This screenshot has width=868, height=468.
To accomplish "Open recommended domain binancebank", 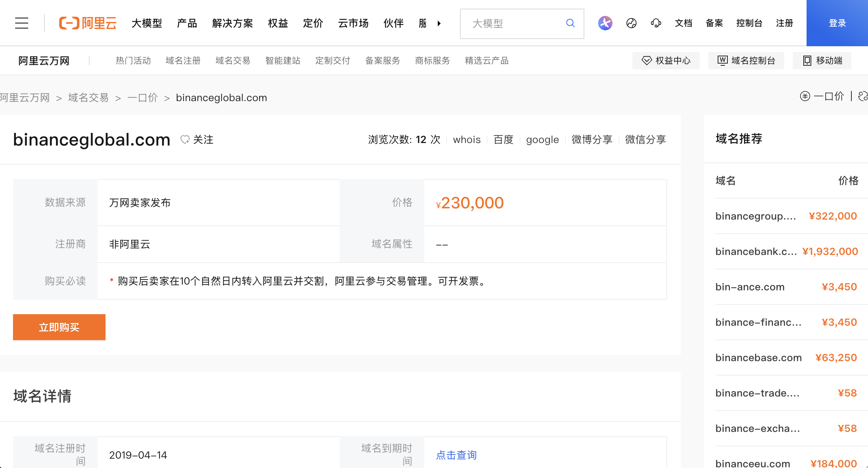I will (x=756, y=251).
